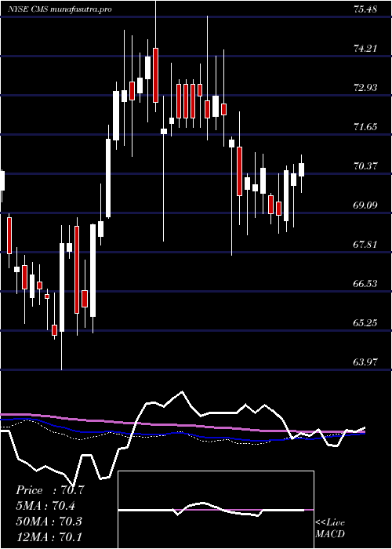Screen dimensions: 392x549
Task: Click inside the MACD inset chart box
Action: pos(216,510)
